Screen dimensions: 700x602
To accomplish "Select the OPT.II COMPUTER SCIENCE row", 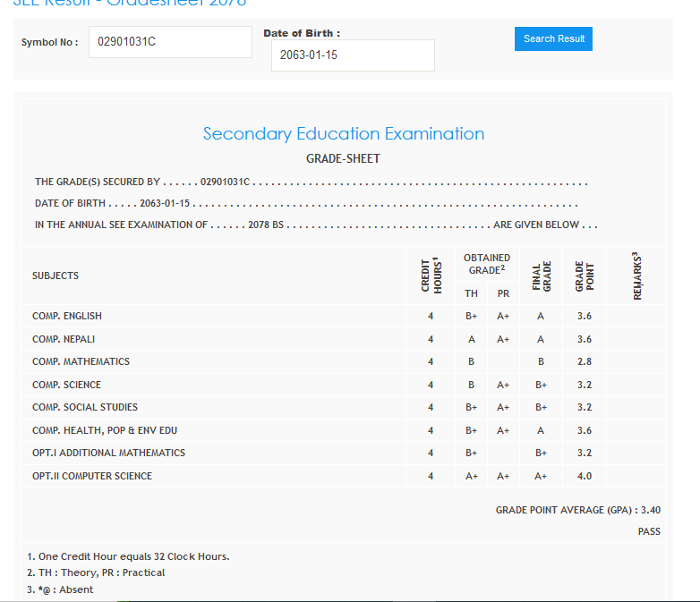I will 92,476.
